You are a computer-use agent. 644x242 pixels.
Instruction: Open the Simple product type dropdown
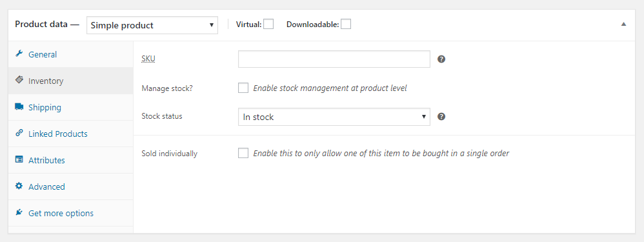click(152, 25)
